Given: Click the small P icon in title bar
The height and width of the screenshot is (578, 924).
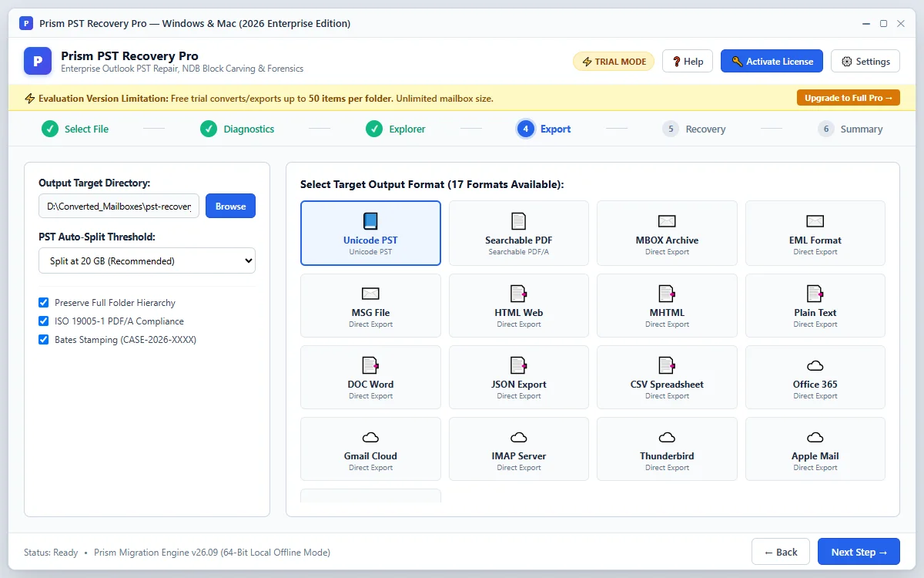Looking at the screenshot, I should click(26, 23).
